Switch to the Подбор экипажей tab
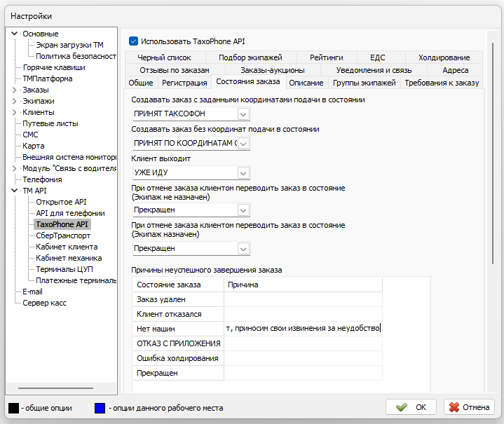The image size is (504, 424). click(250, 57)
